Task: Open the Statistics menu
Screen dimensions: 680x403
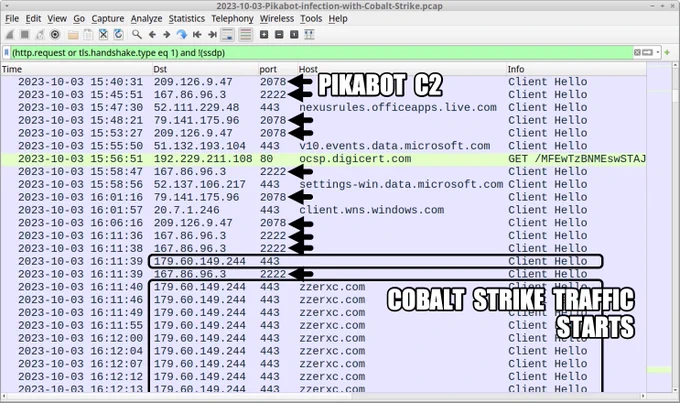Action: point(186,19)
